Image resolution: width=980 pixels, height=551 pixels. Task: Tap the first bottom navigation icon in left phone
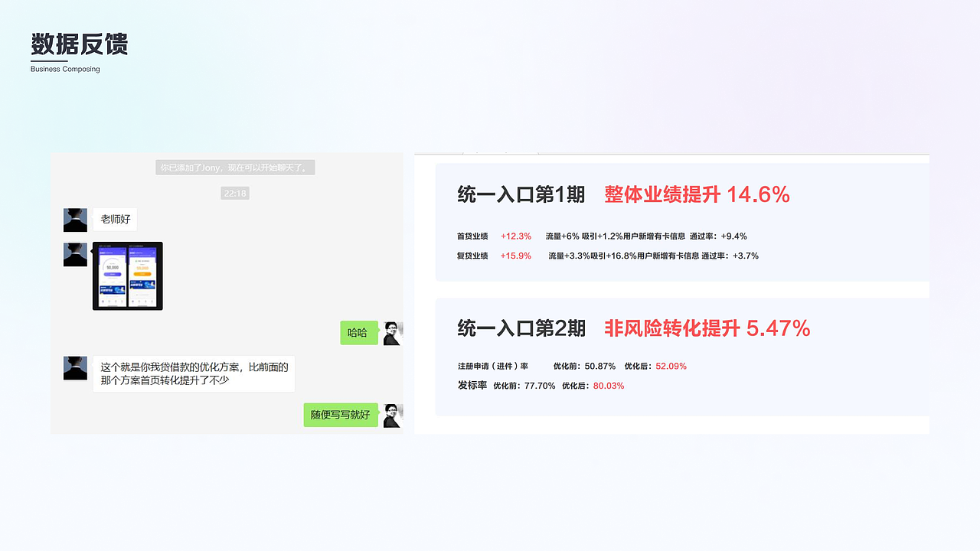pyautogui.click(x=103, y=301)
